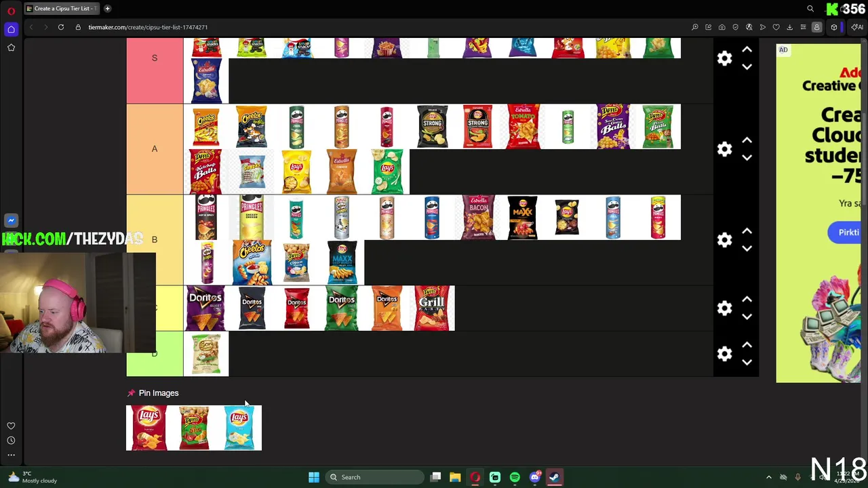Click the A tier label cell
The height and width of the screenshot is (488, 868).
point(155,149)
